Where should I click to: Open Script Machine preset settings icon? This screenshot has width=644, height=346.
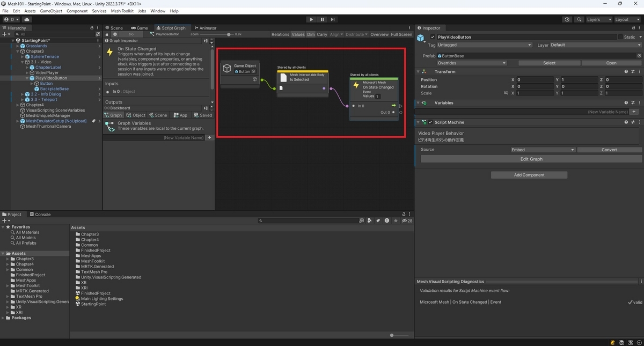pos(633,122)
